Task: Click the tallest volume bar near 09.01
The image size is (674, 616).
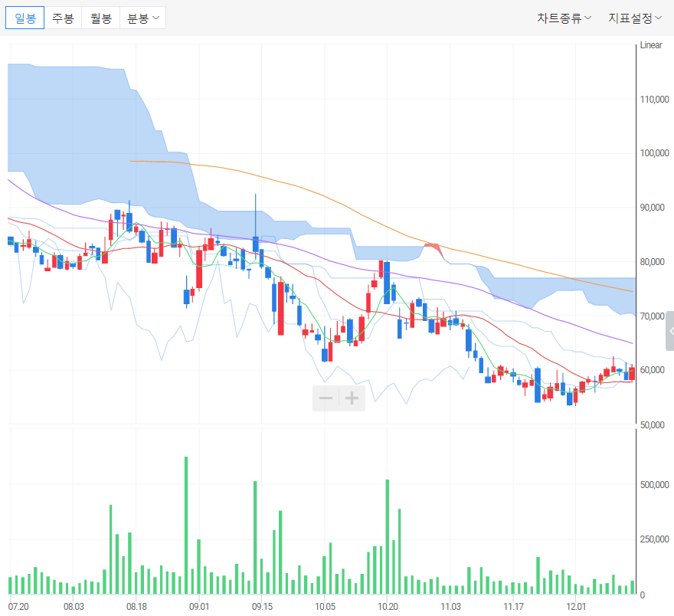Action: (186, 526)
